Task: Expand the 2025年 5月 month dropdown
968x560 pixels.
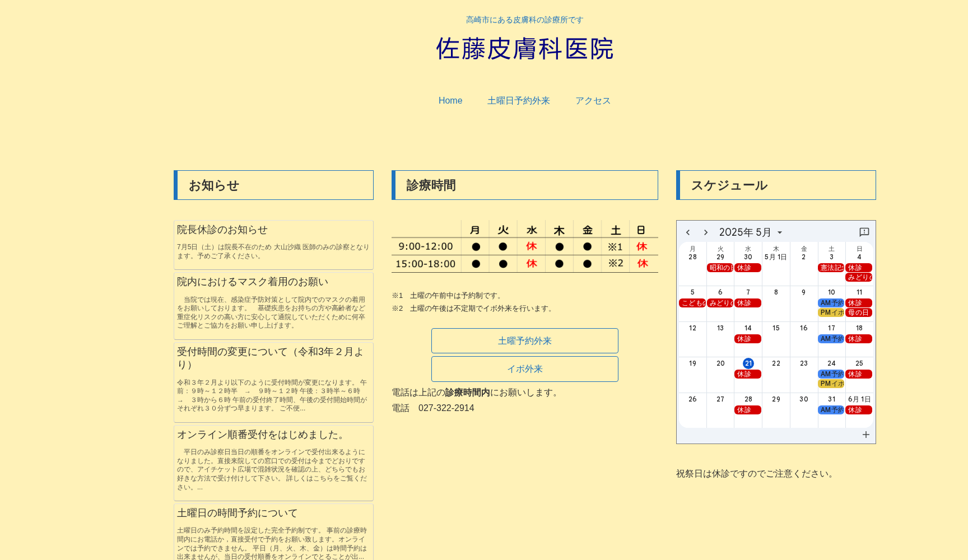Action: tap(751, 232)
